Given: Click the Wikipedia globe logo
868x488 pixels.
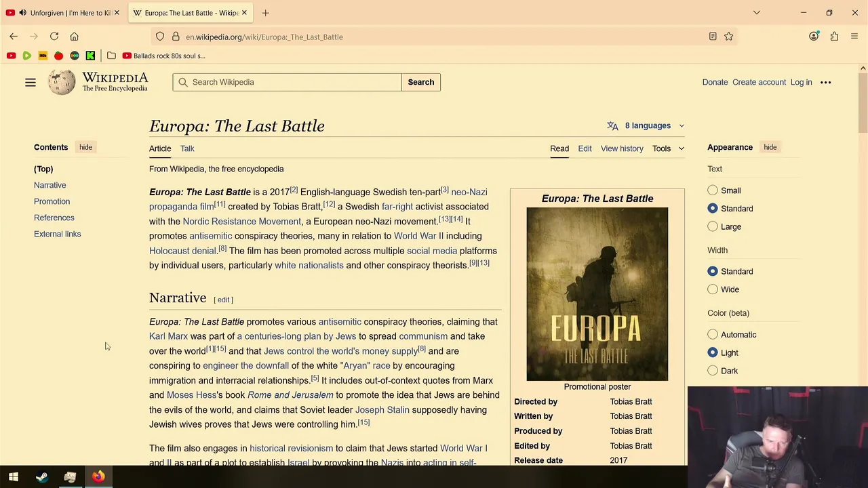Looking at the screenshot, I should coord(62,82).
